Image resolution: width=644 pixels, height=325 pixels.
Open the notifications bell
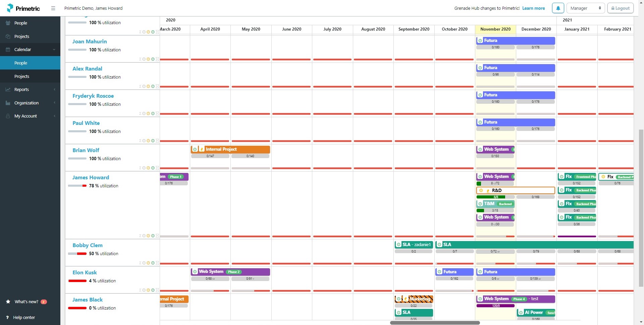[x=558, y=8]
